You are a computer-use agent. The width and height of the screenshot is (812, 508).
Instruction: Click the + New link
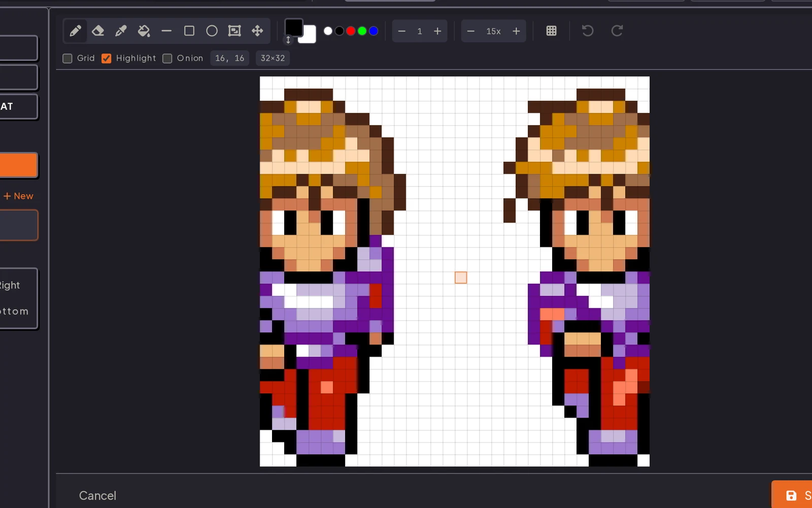[18, 196]
